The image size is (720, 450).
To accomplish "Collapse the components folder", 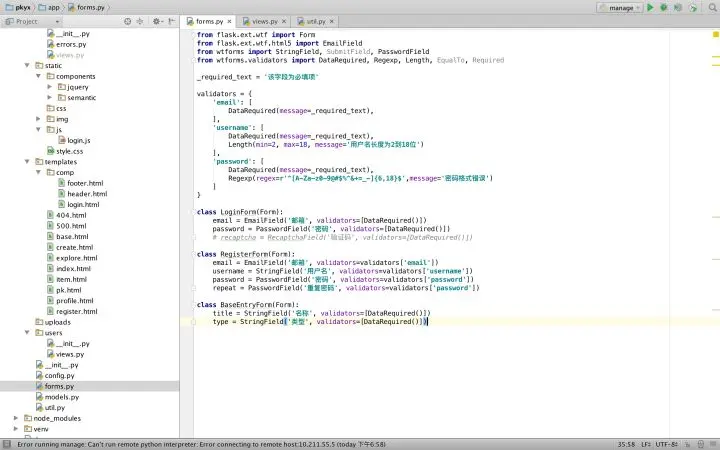I will point(39,76).
